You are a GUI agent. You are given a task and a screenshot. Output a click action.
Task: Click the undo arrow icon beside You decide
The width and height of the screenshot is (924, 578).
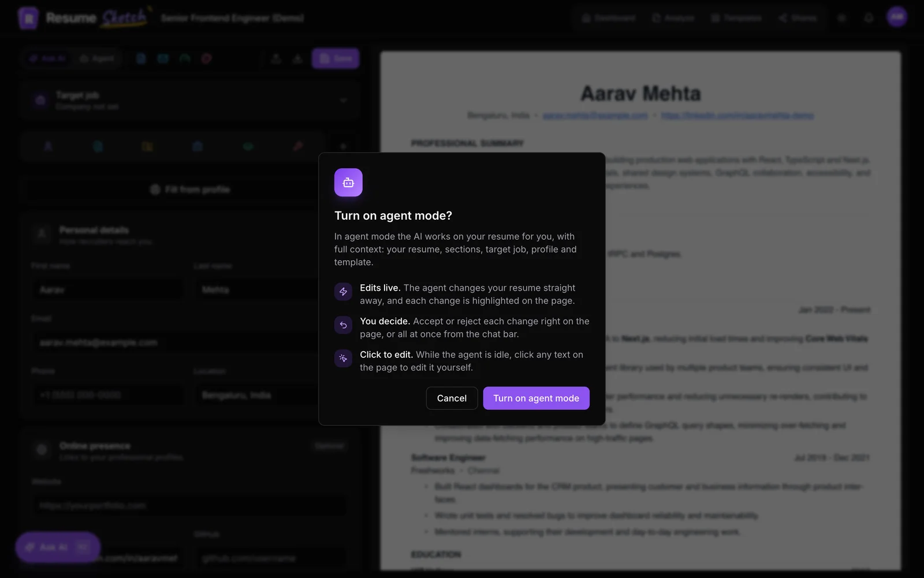(343, 325)
